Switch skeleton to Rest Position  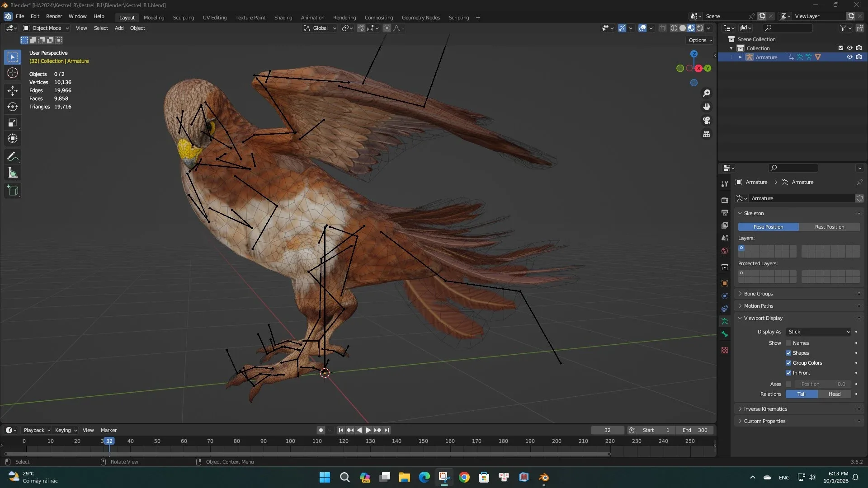[830, 227]
